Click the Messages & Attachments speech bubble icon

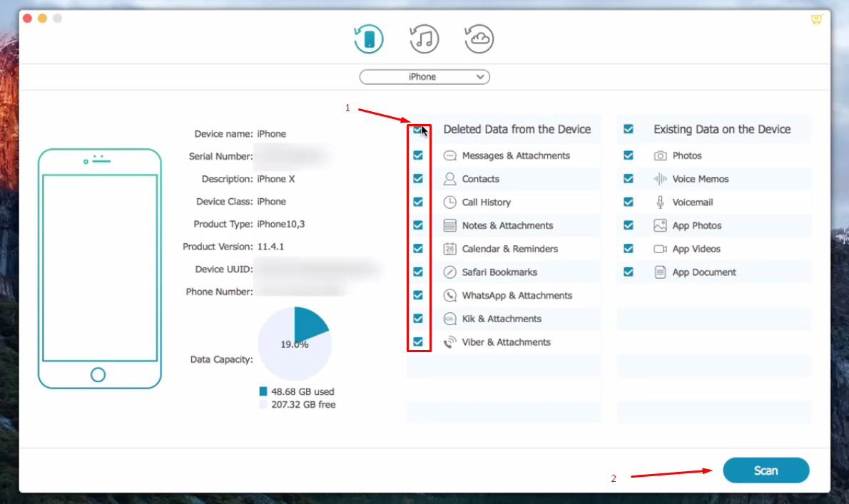pyautogui.click(x=450, y=155)
